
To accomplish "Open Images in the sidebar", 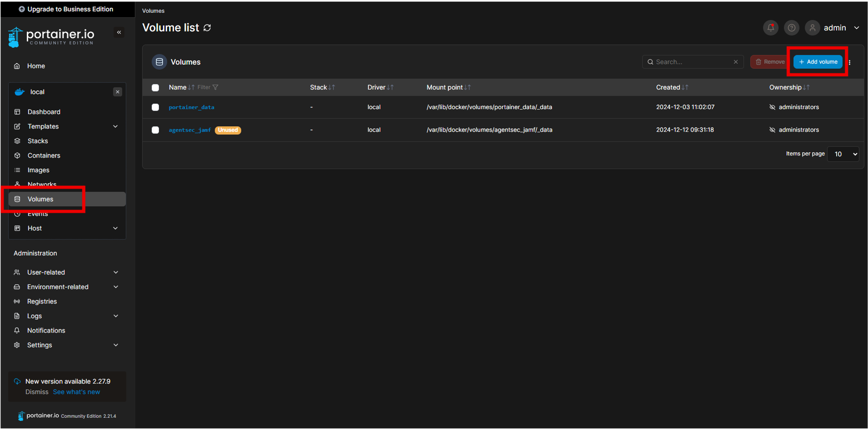I will tap(38, 170).
